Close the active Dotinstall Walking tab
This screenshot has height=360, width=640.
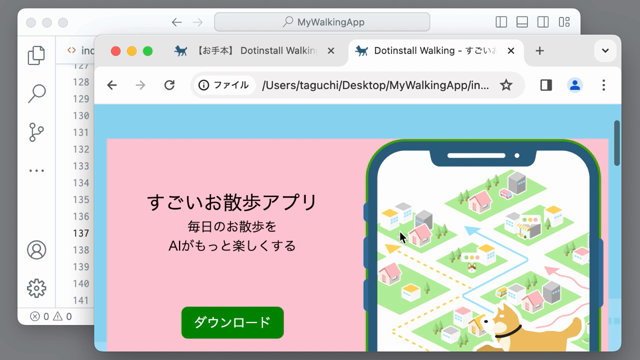(511, 51)
